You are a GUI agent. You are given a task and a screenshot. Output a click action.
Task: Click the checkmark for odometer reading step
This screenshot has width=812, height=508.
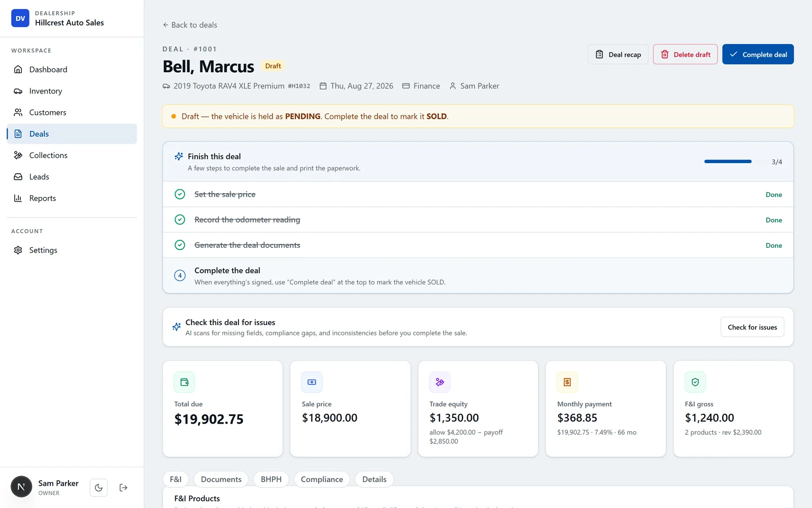click(180, 219)
